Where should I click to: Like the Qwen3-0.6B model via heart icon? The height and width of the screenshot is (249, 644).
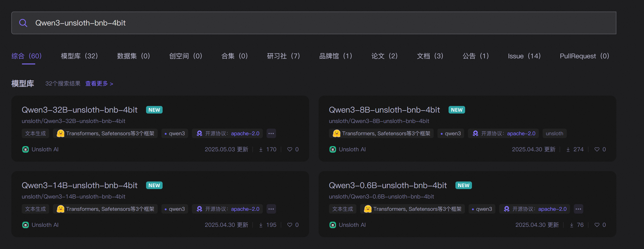tap(597, 225)
